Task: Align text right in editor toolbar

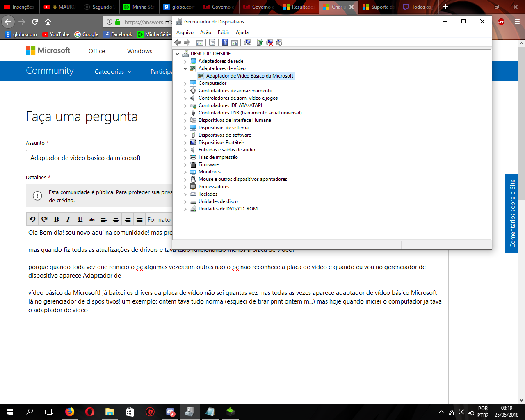Action: [128, 219]
